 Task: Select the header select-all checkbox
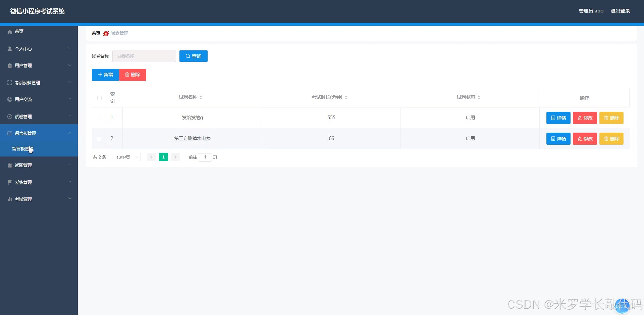(99, 98)
